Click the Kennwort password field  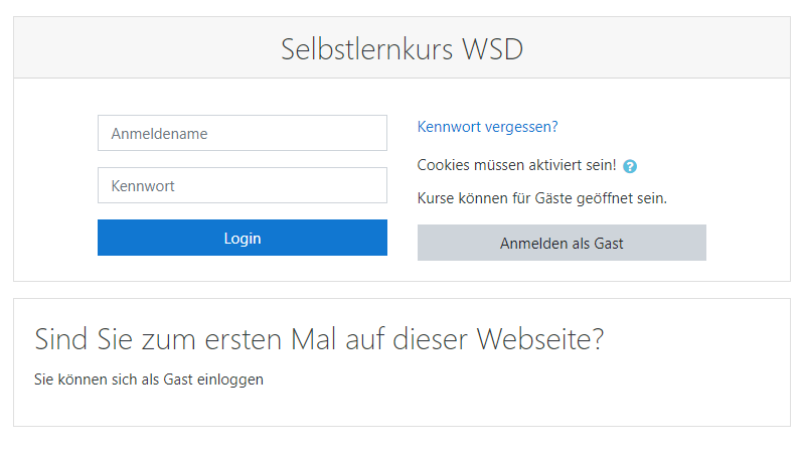pos(242,185)
